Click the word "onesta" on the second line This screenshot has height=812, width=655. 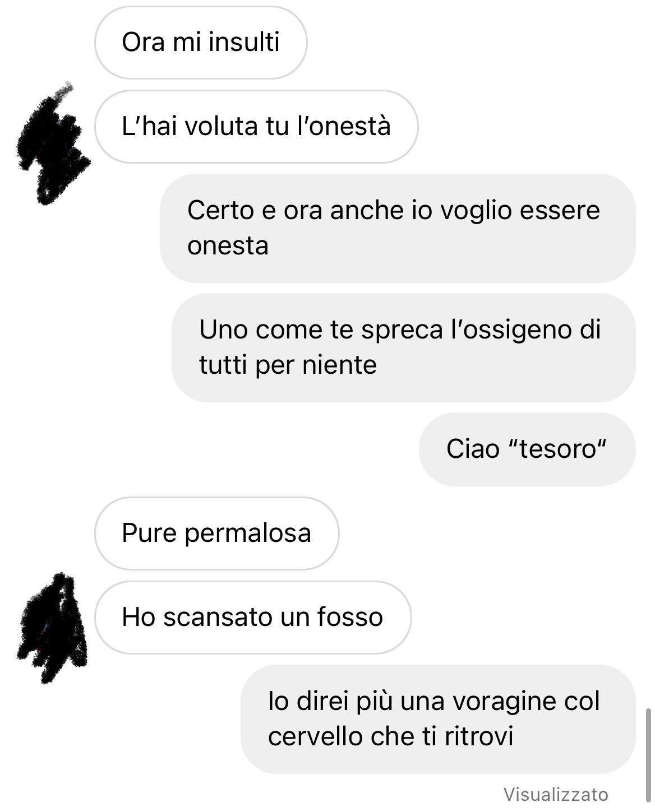coord(228,246)
